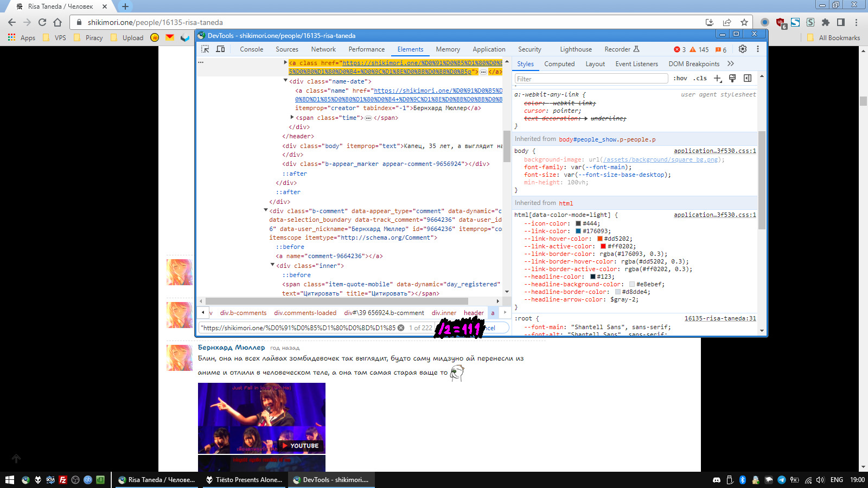The width and height of the screenshot is (868, 488).
Task: Clear the search field with the X icon
Action: pos(401,328)
